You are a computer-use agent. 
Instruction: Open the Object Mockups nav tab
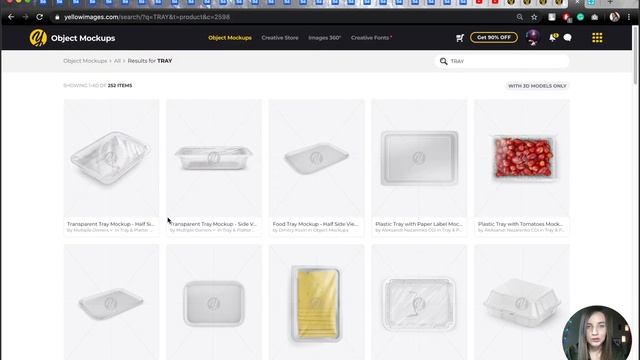[x=230, y=38]
